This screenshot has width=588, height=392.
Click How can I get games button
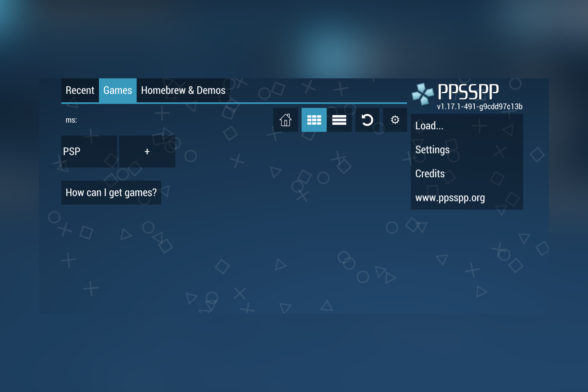tap(111, 192)
